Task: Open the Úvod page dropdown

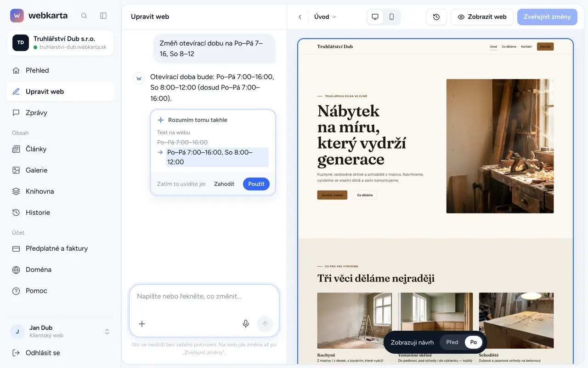Action: [325, 17]
